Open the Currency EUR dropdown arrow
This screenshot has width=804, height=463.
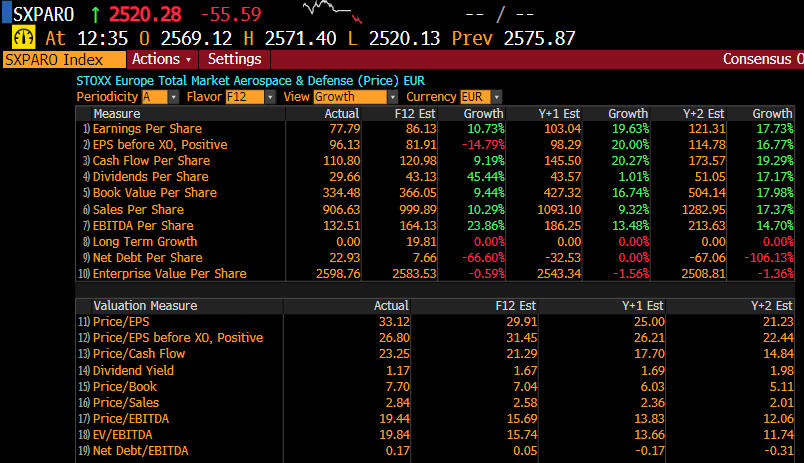[496, 97]
